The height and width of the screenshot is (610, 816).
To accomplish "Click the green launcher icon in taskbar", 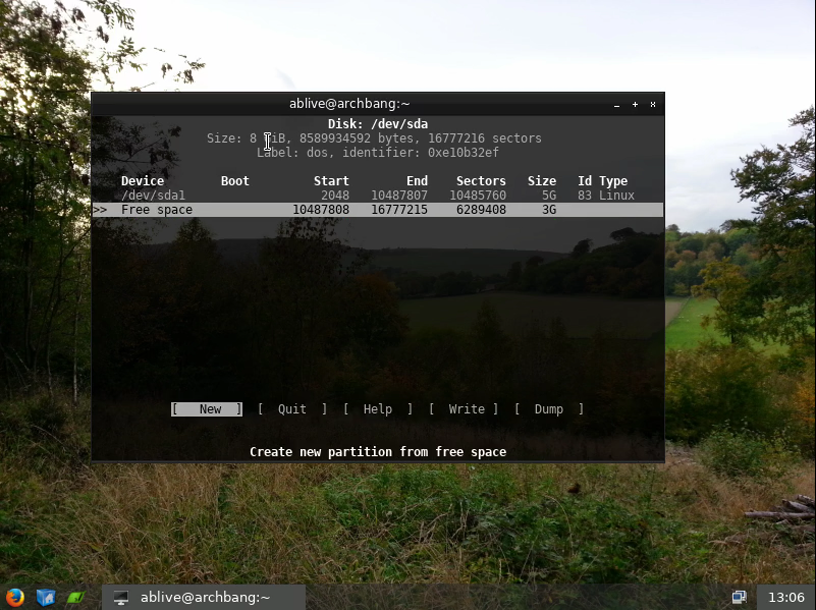I will [76, 597].
